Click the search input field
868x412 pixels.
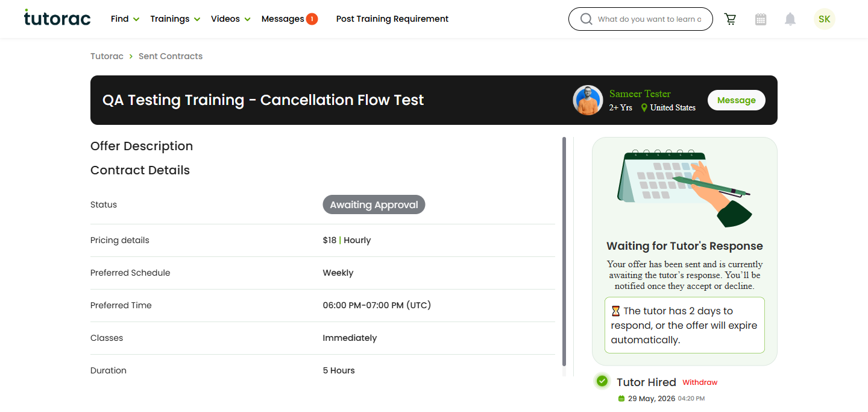click(650, 19)
